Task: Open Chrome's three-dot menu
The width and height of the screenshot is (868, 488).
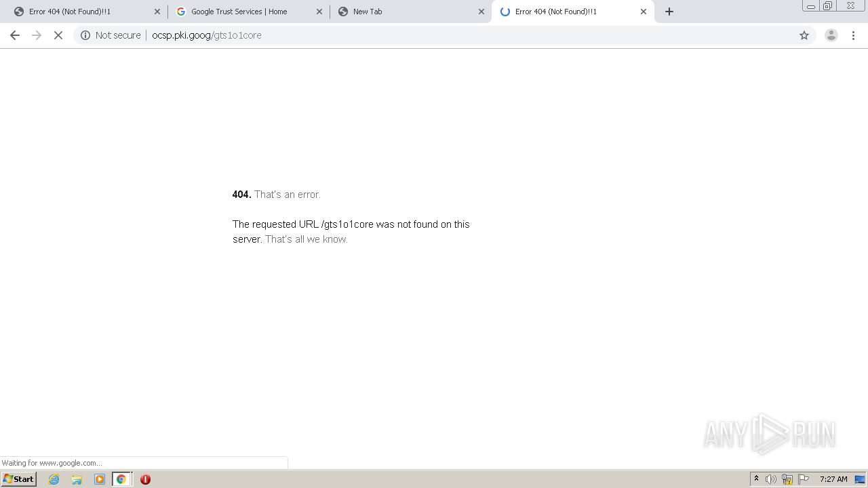Action: pyautogui.click(x=853, y=35)
